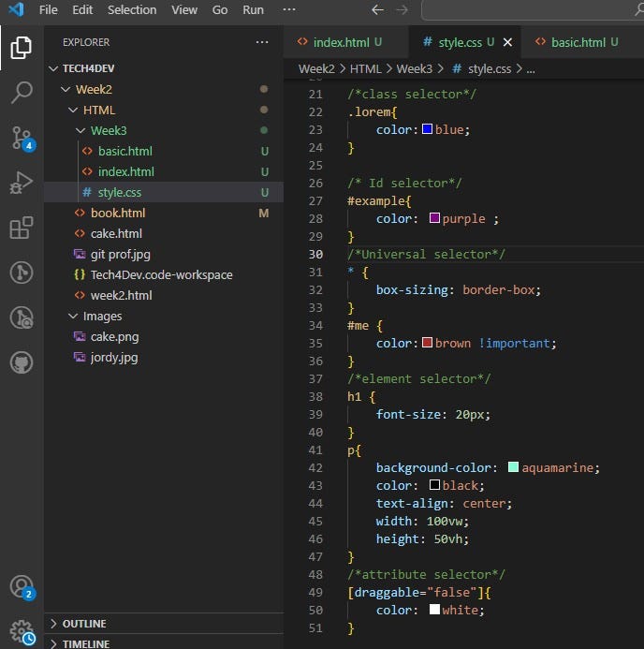Open the blue color swatch on line 23
The height and width of the screenshot is (649, 644).
click(x=427, y=129)
